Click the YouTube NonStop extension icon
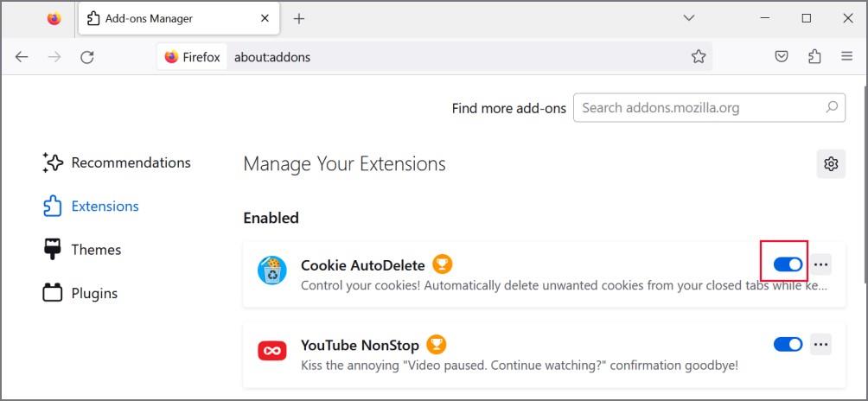Image resolution: width=868 pixels, height=401 pixels. 271,351
